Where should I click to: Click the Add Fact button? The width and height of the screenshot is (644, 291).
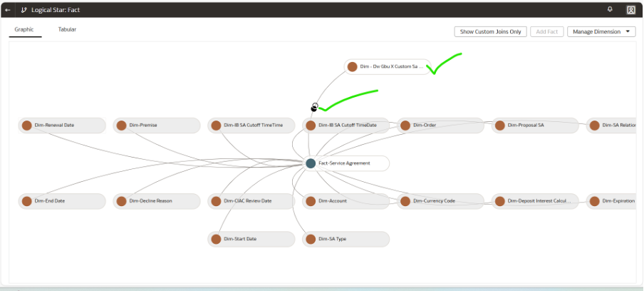click(x=546, y=31)
